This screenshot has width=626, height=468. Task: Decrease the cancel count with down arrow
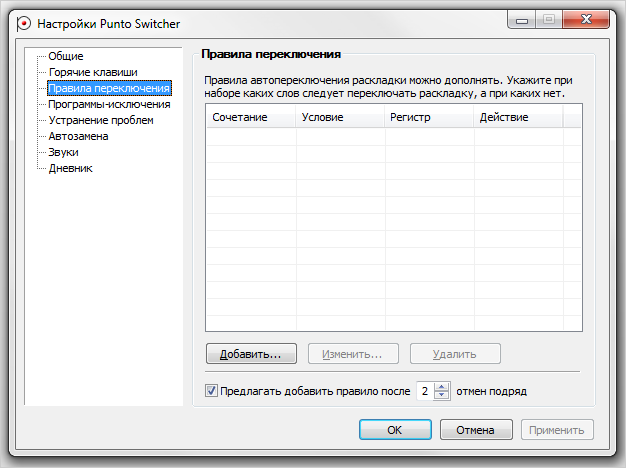click(x=442, y=395)
